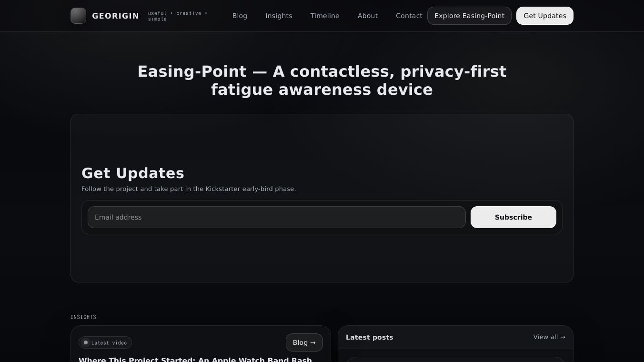Click Get Updates in the top-right header
The width and height of the screenshot is (644, 362).
[x=544, y=16]
